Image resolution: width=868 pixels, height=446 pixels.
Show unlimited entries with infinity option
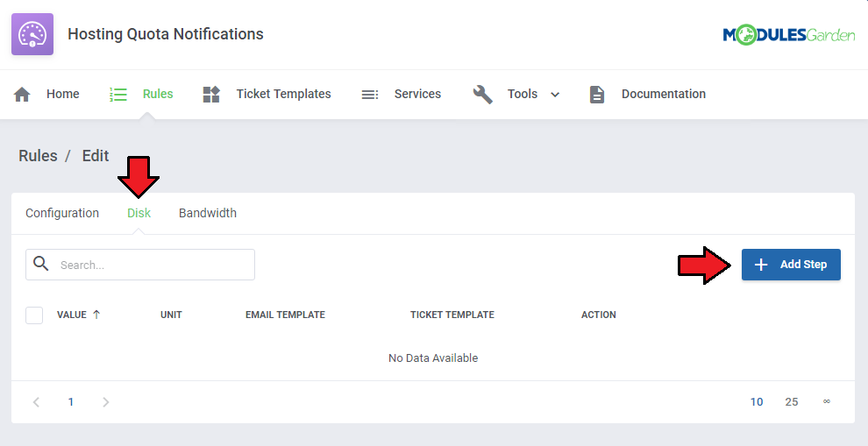pos(827,401)
